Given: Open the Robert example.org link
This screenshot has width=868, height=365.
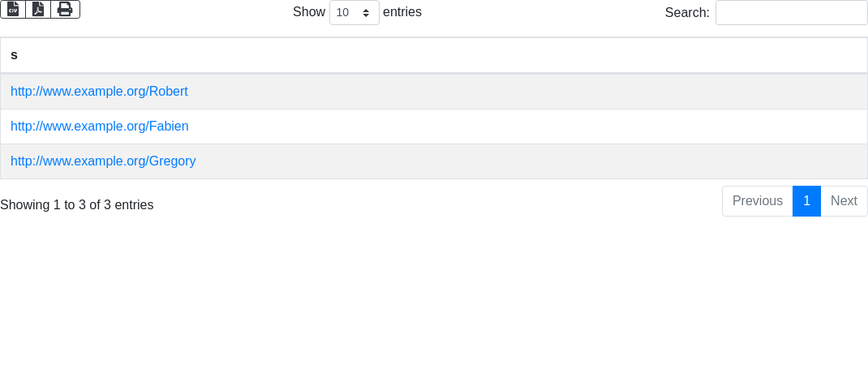Looking at the screenshot, I should [99, 92].
